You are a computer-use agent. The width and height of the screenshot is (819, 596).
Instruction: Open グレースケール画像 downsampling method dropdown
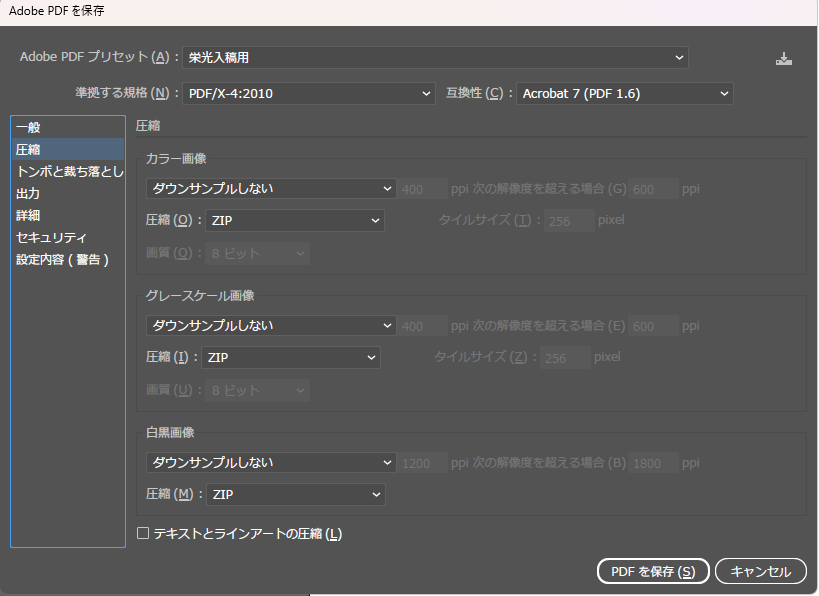[x=271, y=325]
